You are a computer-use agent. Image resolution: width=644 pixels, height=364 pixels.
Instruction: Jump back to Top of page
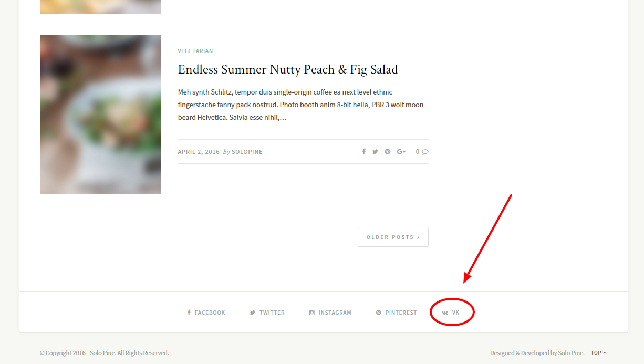point(598,353)
